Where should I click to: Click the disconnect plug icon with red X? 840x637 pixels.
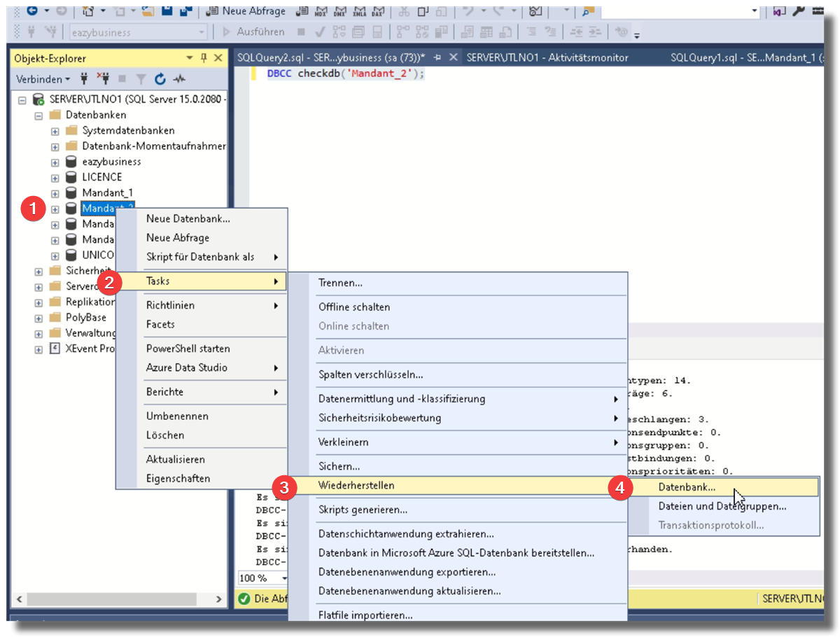(x=102, y=79)
